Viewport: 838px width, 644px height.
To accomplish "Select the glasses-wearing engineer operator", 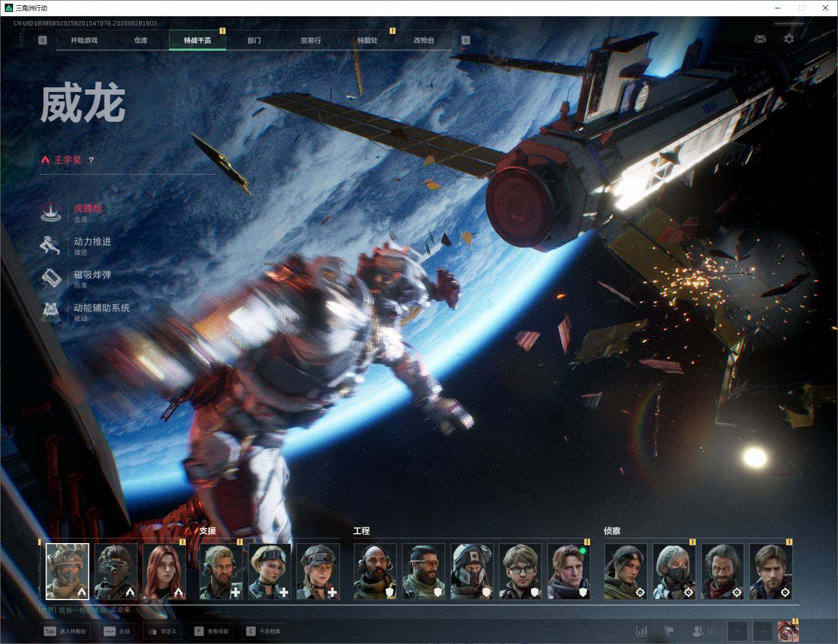I will pyautogui.click(x=520, y=571).
